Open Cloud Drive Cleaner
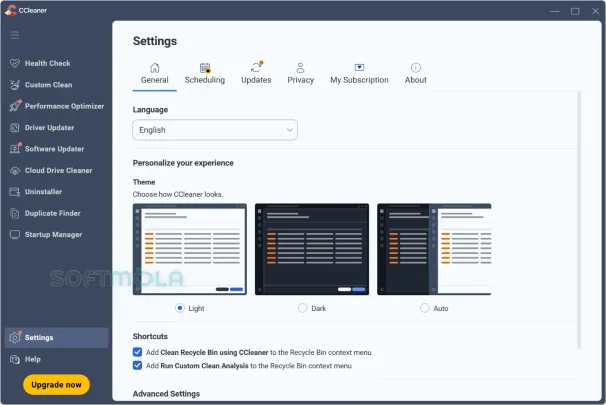Screen dimensions: 606x405 pyautogui.click(x=58, y=170)
